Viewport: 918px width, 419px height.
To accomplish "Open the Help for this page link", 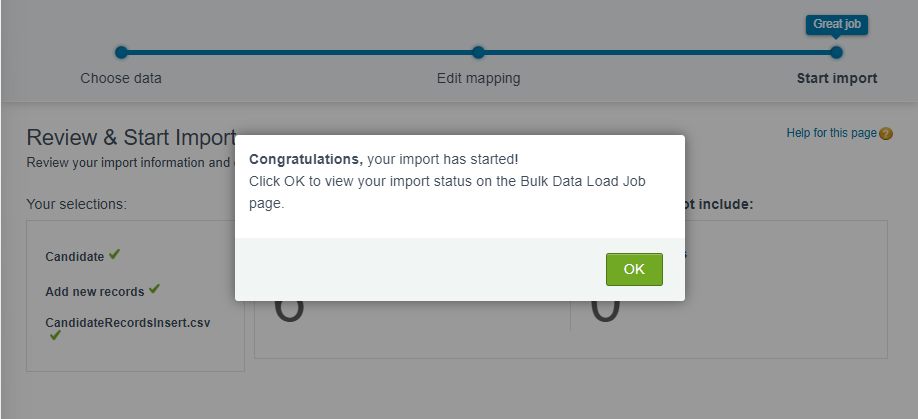I will [x=831, y=133].
